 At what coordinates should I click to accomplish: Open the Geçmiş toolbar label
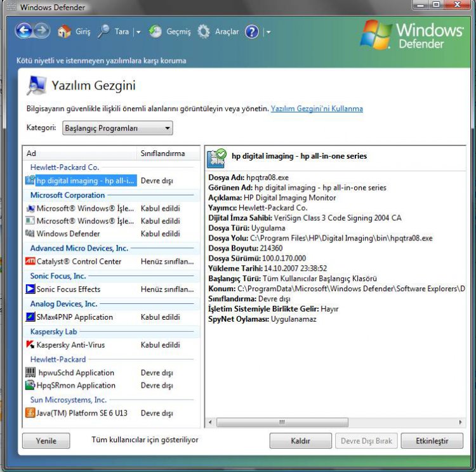point(178,32)
